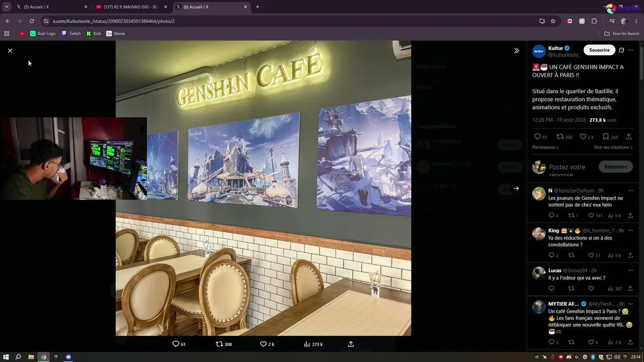The height and width of the screenshot is (362, 644).
Task: Open the Chrome profile avatar
Action: (624, 21)
